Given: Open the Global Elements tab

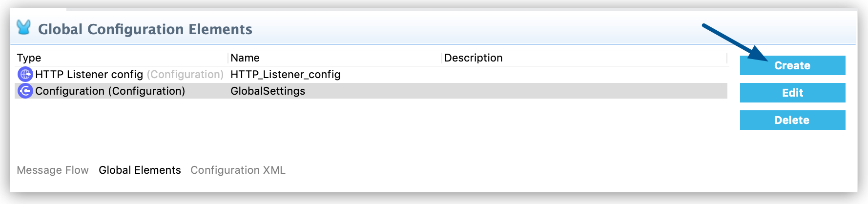Looking at the screenshot, I should pos(140,170).
